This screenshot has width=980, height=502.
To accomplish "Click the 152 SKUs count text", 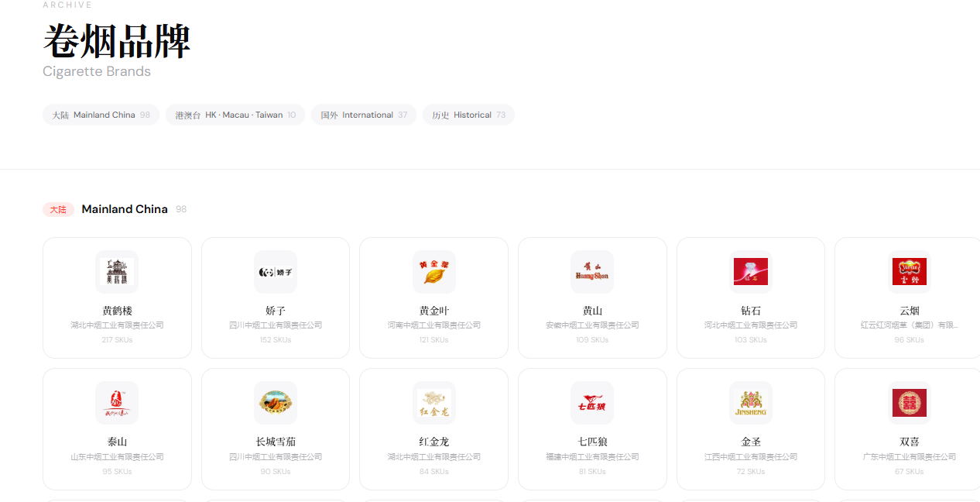I will point(276,340).
